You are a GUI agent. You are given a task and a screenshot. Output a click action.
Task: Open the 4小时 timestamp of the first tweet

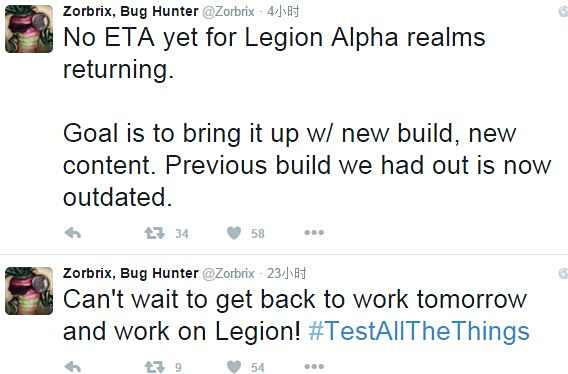coord(283,12)
